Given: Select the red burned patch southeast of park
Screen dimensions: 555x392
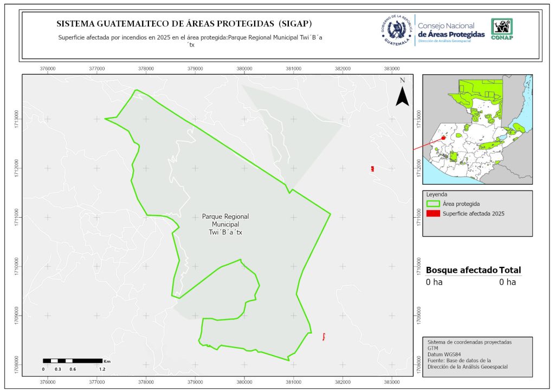Looking at the screenshot, I should click(324, 337).
